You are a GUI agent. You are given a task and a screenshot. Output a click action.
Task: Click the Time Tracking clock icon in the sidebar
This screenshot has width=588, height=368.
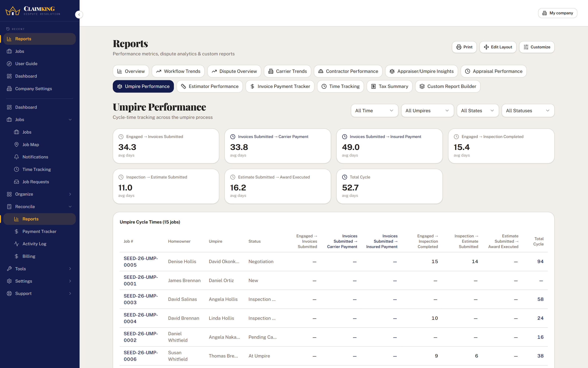click(x=17, y=169)
